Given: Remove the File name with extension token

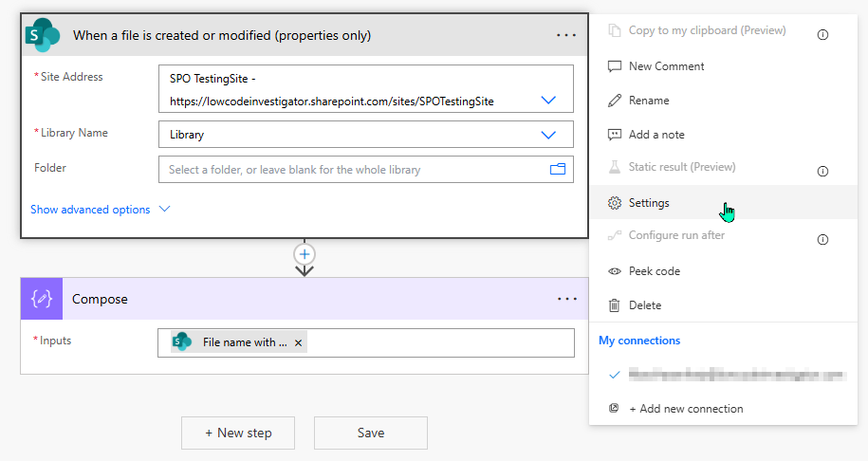Looking at the screenshot, I should pos(299,343).
